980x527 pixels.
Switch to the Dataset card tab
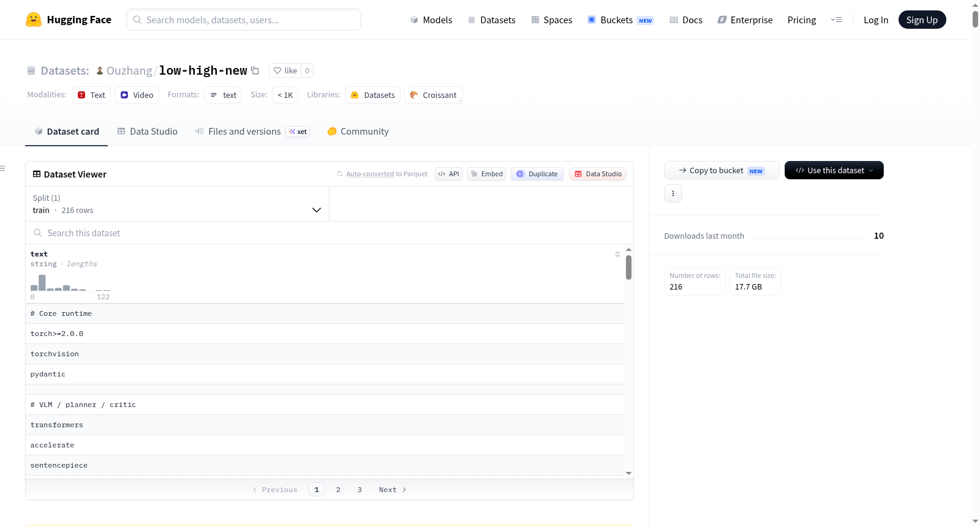tap(67, 131)
